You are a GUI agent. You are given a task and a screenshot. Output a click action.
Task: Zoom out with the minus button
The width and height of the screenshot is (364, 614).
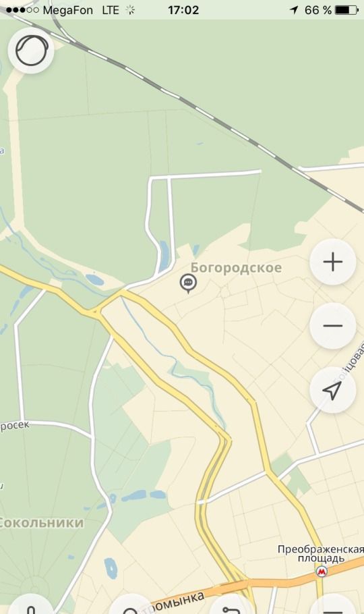point(333,326)
